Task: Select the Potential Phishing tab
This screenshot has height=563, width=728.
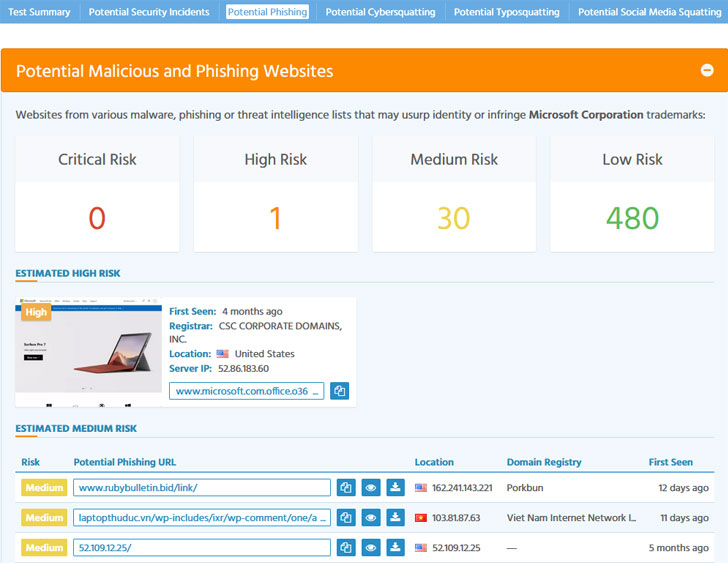Action: (267, 12)
